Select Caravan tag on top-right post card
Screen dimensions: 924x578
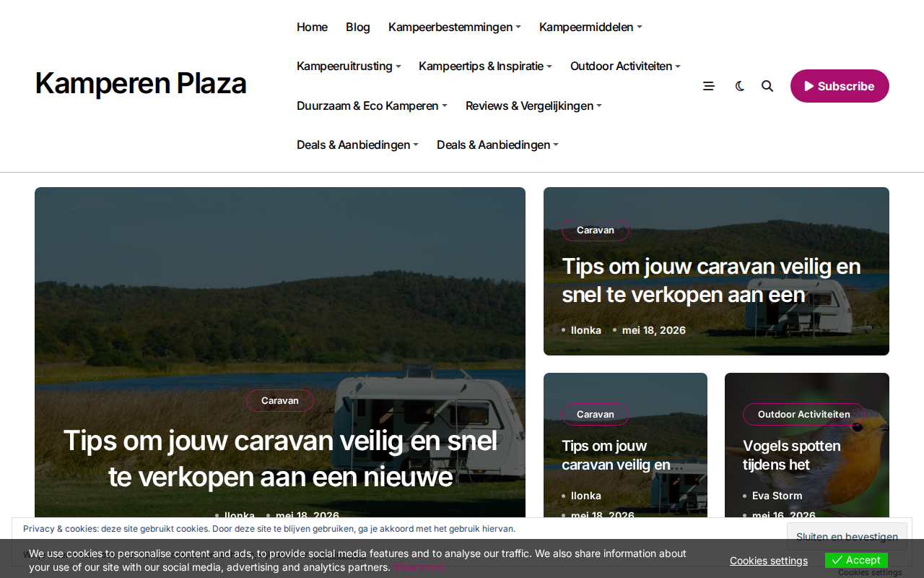(x=596, y=230)
